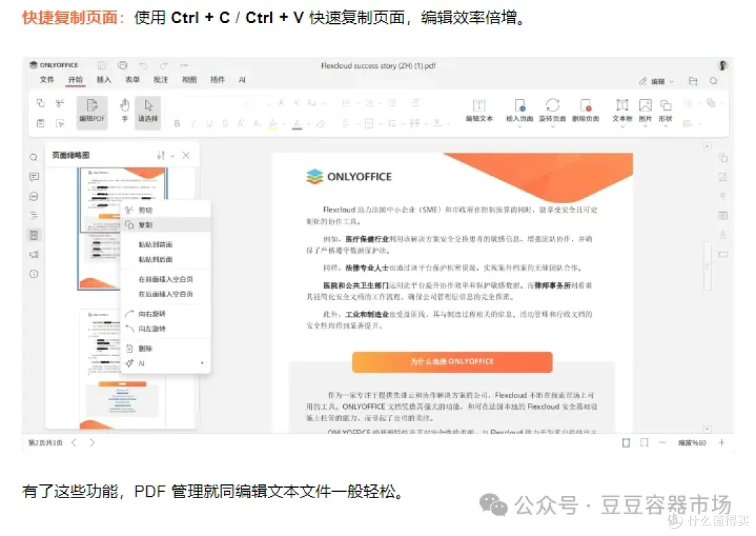
Task: Switch to the 开始 Home tab
Action: [x=75, y=80]
